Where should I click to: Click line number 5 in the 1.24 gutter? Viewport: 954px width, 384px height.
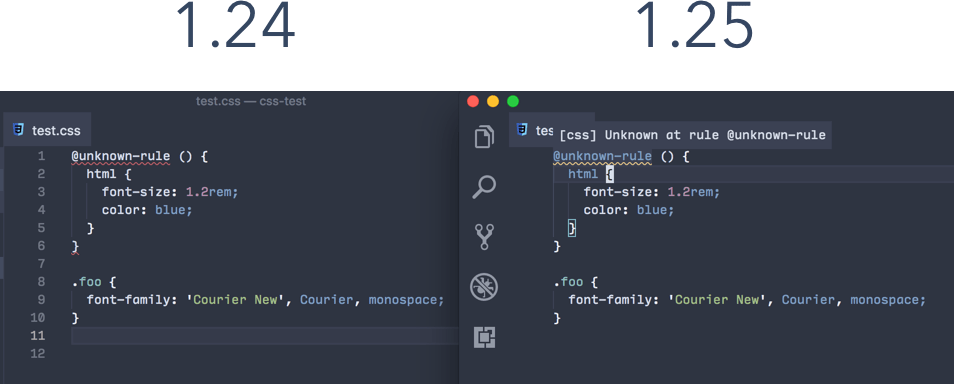41,228
